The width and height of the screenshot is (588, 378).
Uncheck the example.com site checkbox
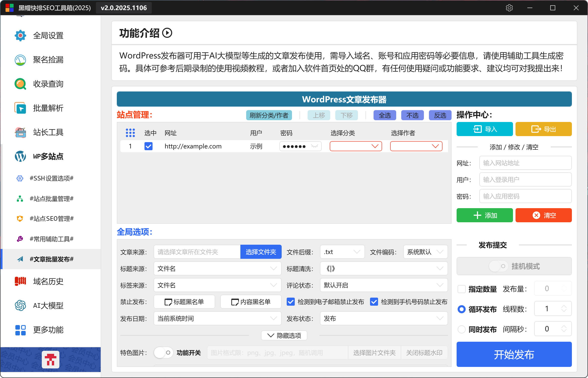click(x=148, y=146)
